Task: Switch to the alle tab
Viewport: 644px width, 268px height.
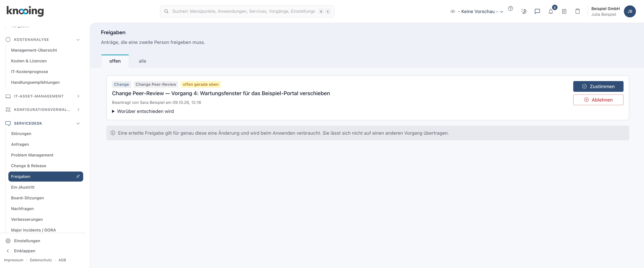Action: click(x=143, y=61)
